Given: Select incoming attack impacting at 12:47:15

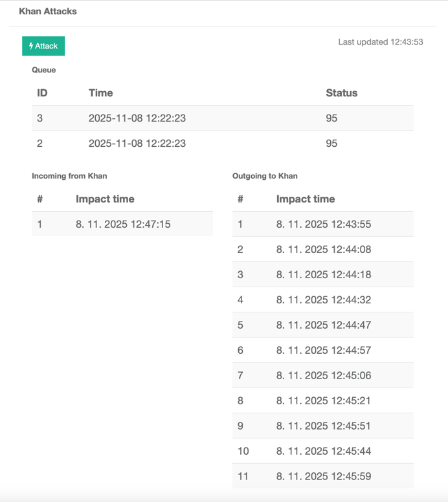Looking at the screenshot, I should (x=122, y=224).
